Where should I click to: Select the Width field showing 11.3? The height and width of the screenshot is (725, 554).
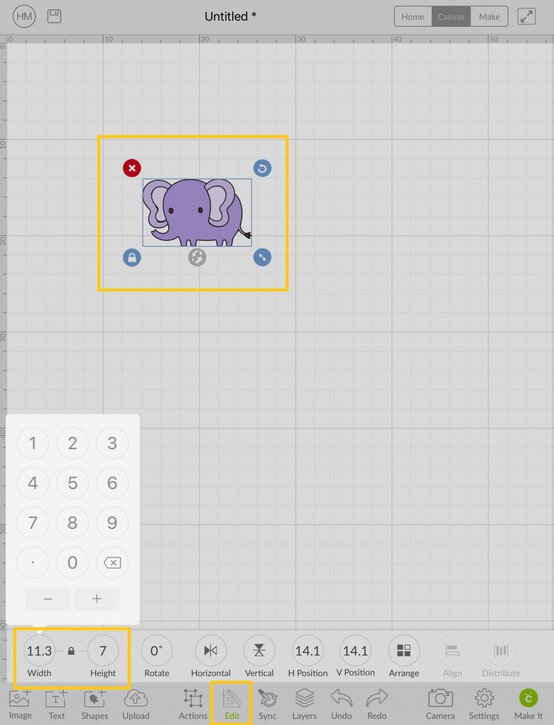pyautogui.click(x=39, y=651)
